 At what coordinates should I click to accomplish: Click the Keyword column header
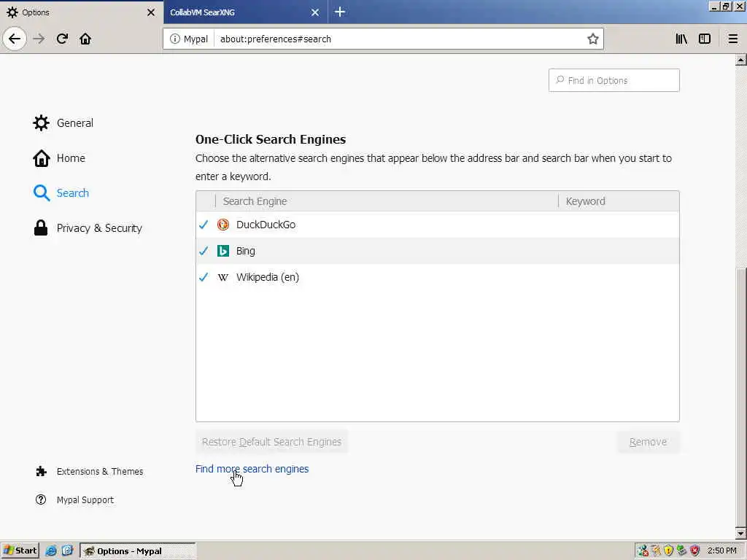619,201
